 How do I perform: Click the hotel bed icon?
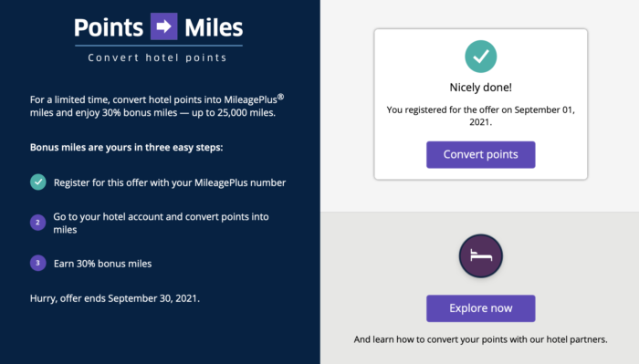480,255
